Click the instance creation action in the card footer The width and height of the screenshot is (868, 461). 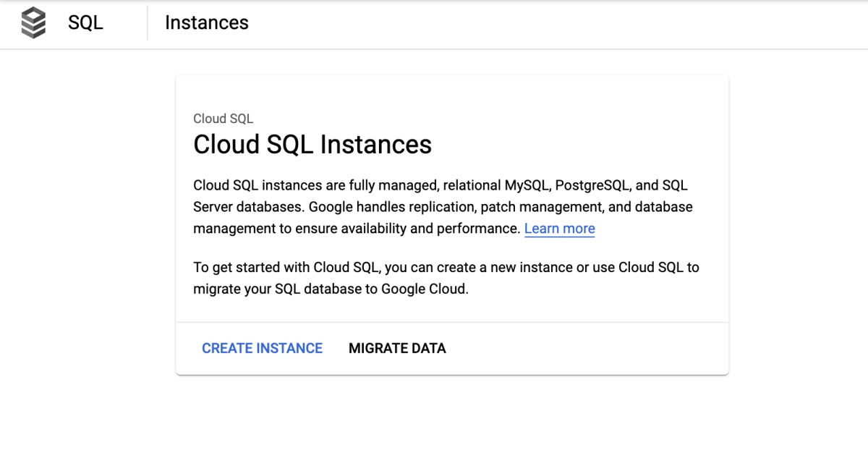262,348
